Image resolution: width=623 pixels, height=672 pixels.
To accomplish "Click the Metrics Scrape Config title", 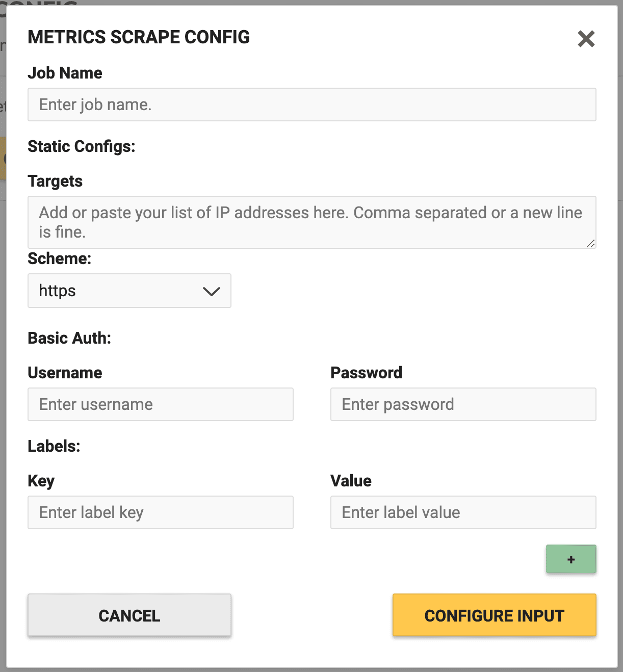I will point(139,37).
